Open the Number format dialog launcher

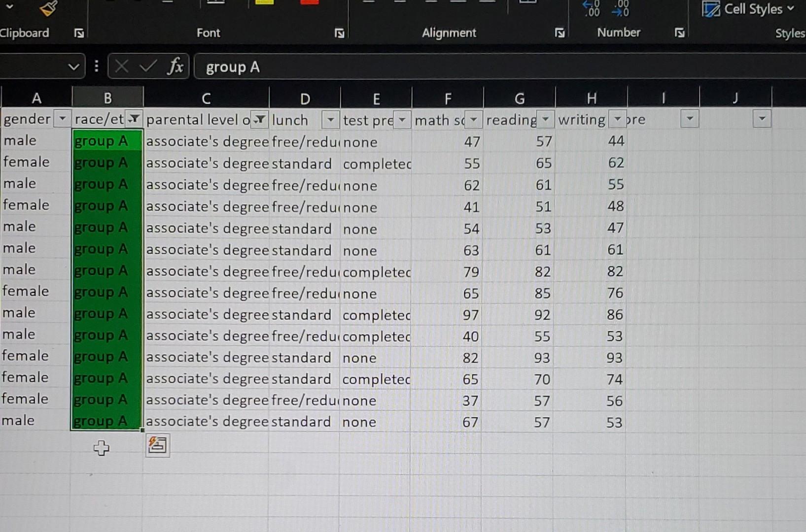(679, 33)
